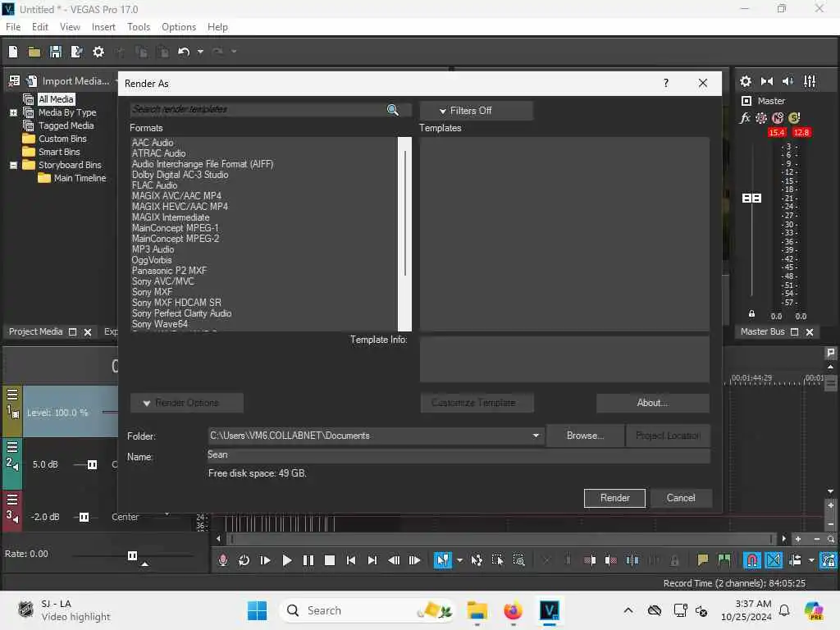The image size is (840, 630).
Task: Open Master FX icon
Action: coord(745,118)
